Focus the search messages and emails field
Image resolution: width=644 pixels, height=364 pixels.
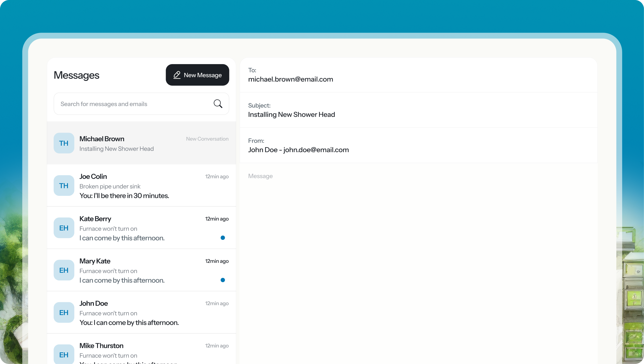(x=141, y=104)
